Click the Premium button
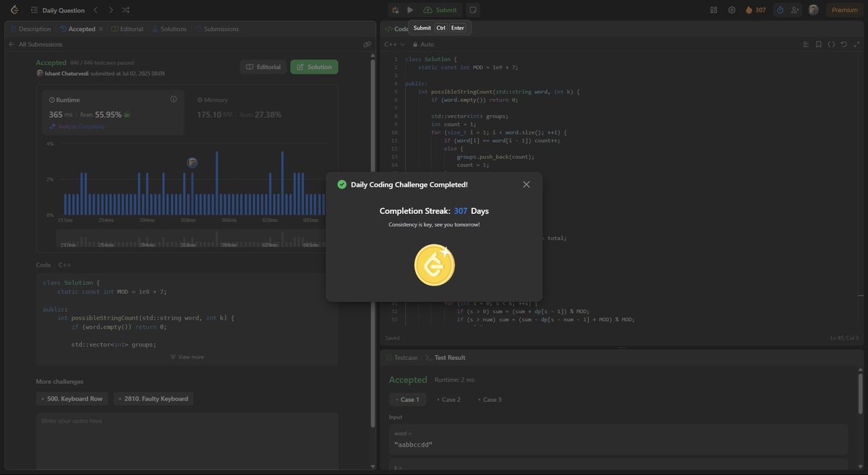Screen dimensions: 868x475 [x=844, y=10]
